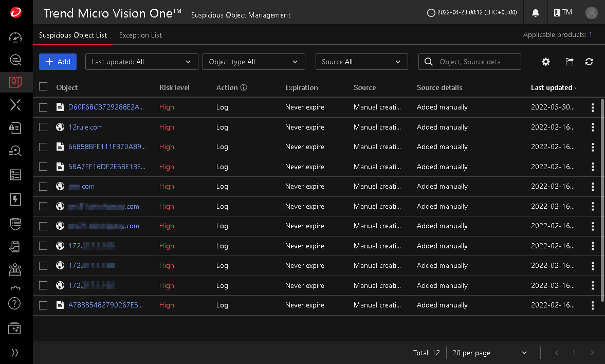Refresh the suspicious object list
605x364 pixels.
(x=589, y=62)
